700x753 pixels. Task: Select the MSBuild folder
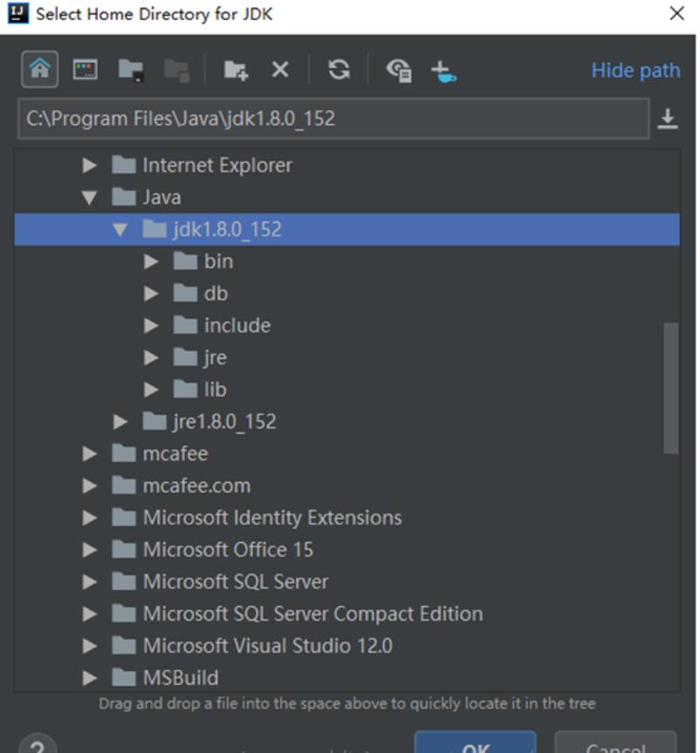click(x=346, y=678)
